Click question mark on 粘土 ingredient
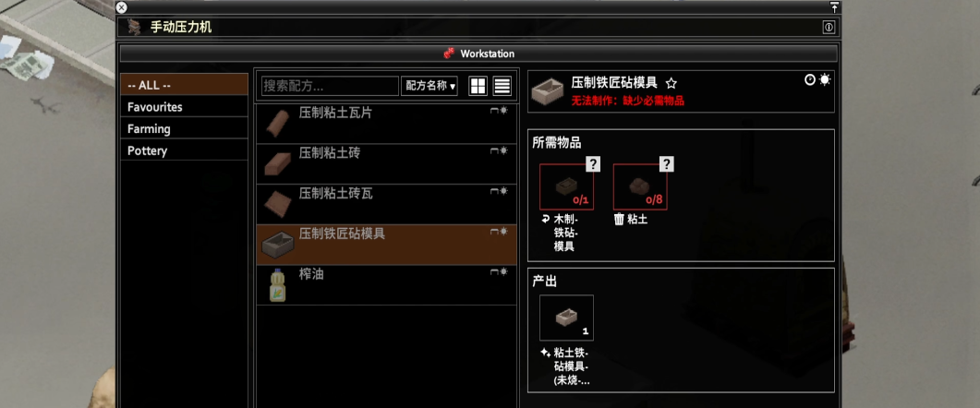 [667, 163]
